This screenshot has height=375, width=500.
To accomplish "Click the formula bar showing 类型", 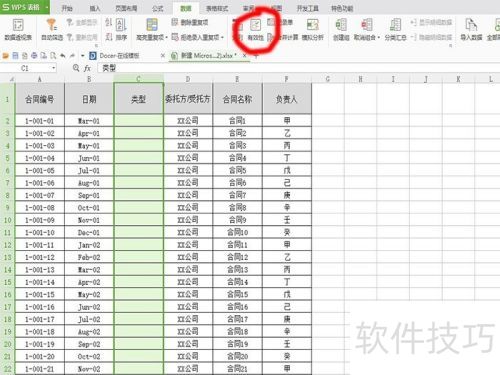I will [298, 68].
